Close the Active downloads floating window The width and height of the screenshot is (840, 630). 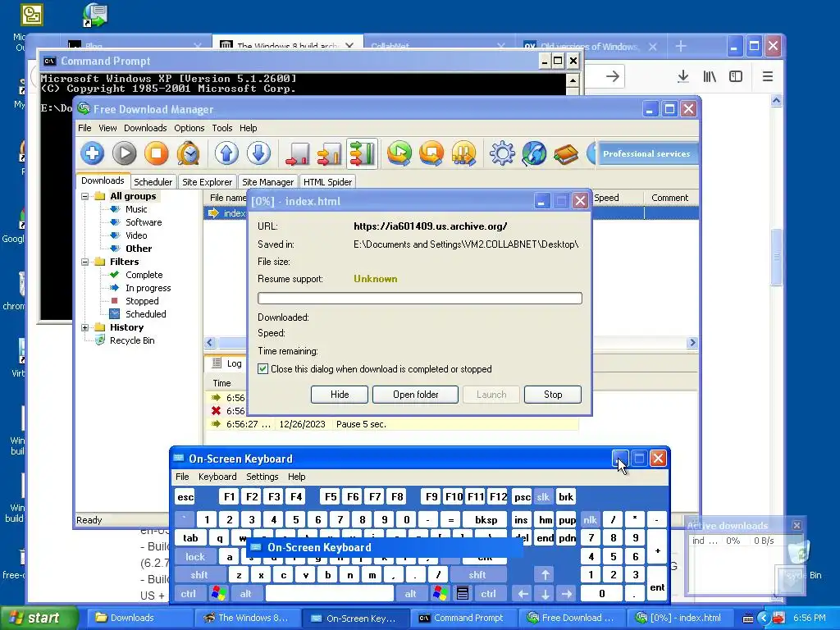point(797,526)
